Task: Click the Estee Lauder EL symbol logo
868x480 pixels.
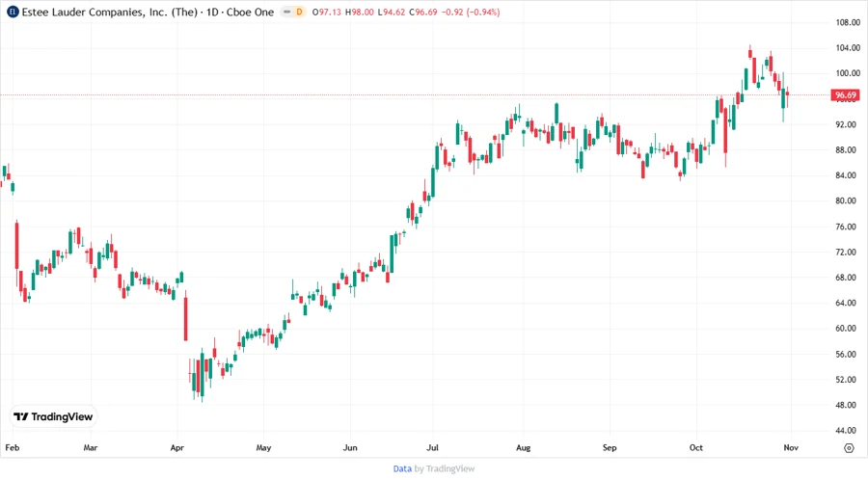Action: [x=13, y=12]
